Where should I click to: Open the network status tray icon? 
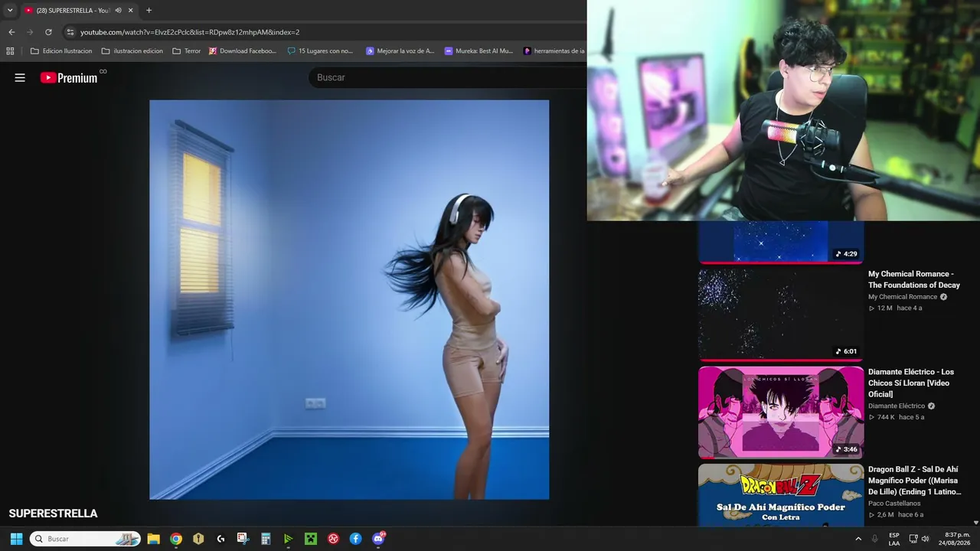coord(913,539)
